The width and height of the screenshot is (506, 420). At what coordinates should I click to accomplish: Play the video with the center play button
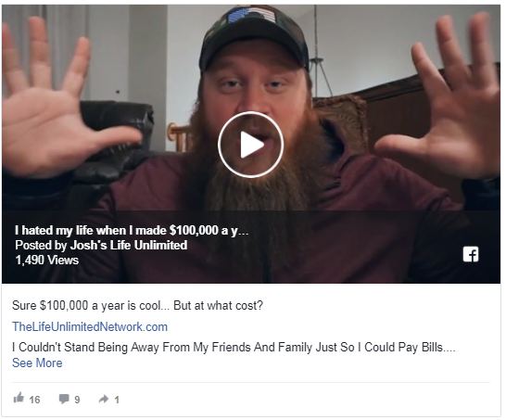[251, 145]
